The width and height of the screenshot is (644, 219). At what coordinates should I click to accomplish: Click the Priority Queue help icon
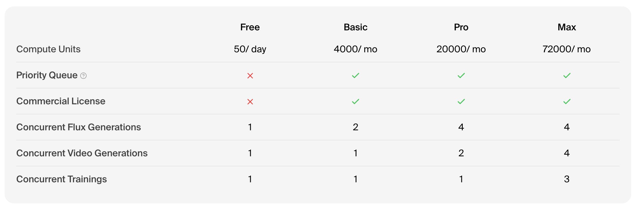83,76
